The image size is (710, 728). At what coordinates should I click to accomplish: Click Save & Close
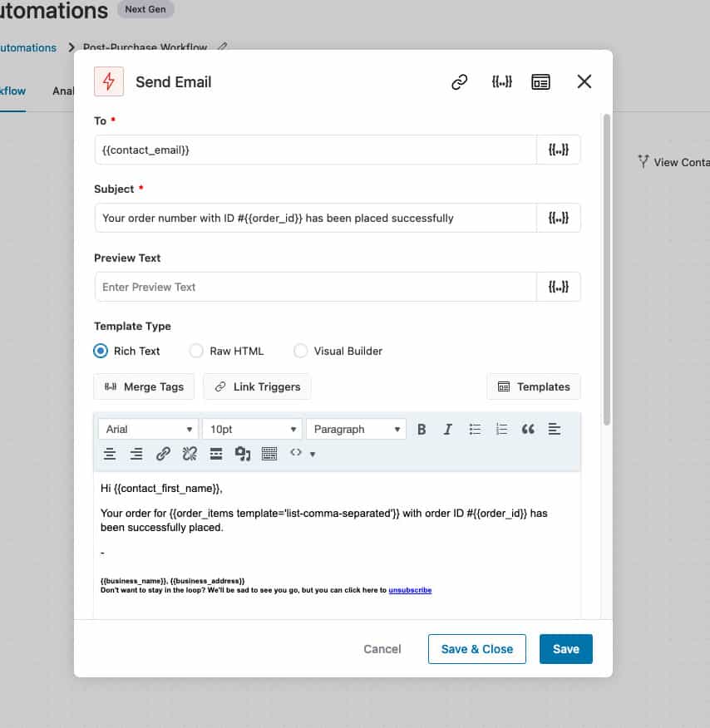click(477, 648)
